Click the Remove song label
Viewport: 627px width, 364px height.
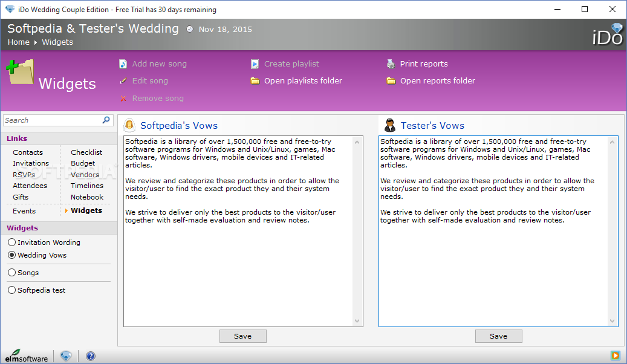[x=158, y=99]
